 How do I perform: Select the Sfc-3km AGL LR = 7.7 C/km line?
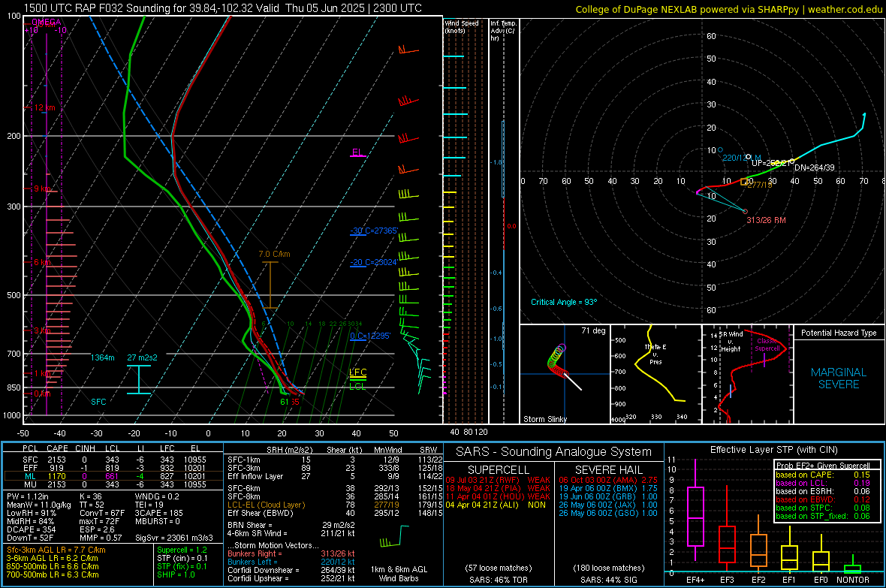click(56, 550)
